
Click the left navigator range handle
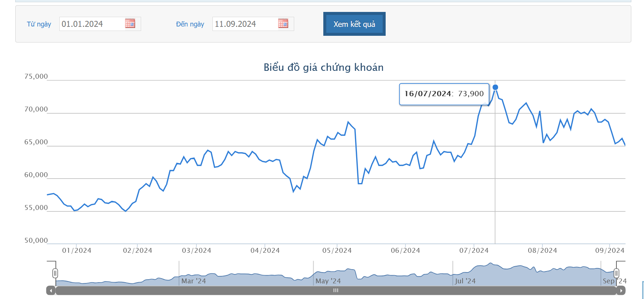coord(55,273)
